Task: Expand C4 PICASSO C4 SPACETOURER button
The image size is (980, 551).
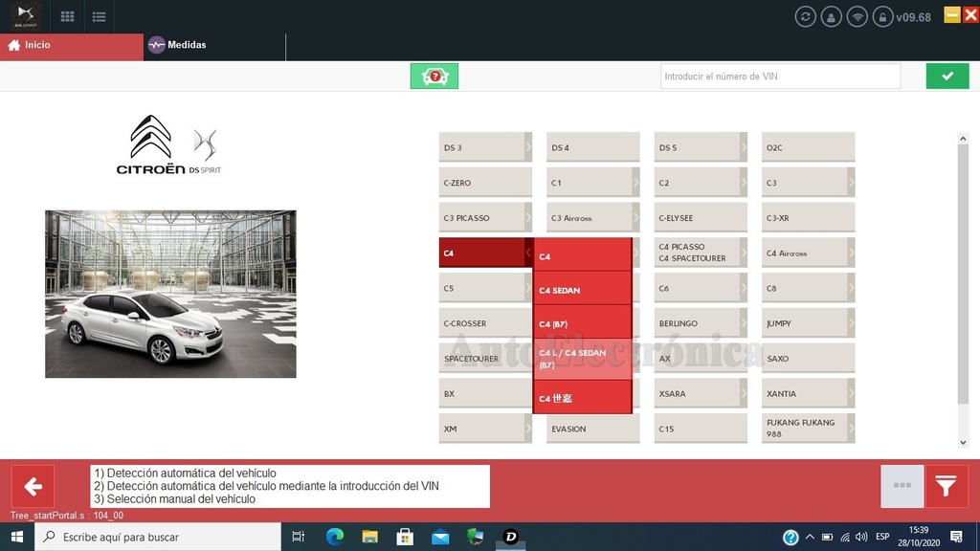Action: pyautogui.click(x=701, y=253)
